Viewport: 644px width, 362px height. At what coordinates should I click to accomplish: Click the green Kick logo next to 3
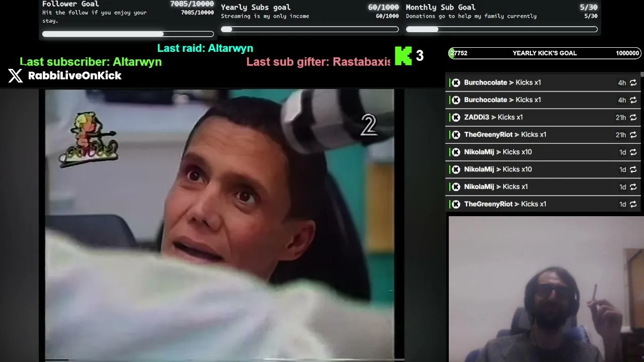point(403,56)
